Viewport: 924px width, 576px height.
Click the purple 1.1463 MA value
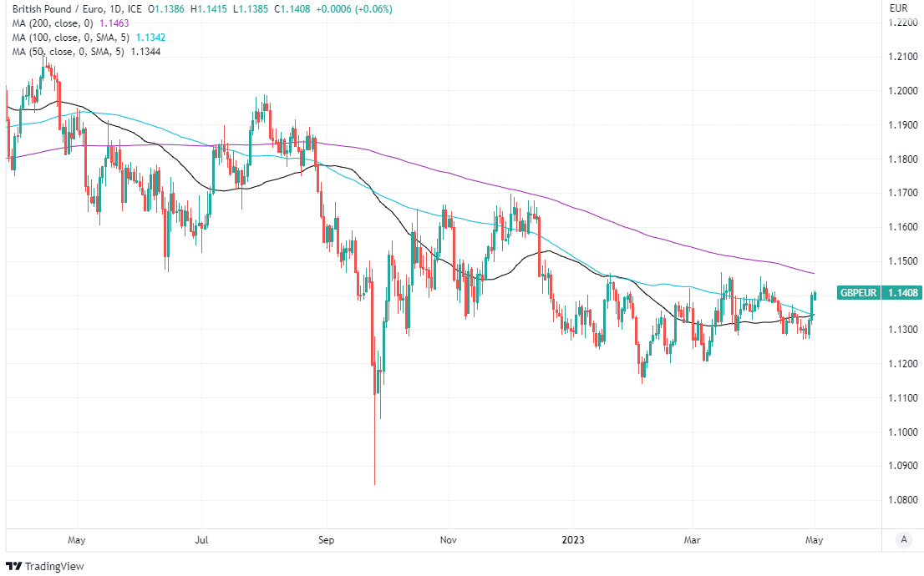tap(114, 23)
